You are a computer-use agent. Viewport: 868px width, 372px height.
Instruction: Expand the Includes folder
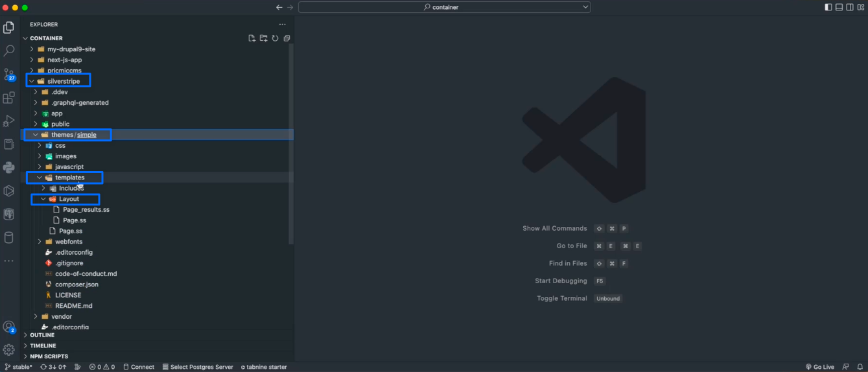(43, 189)
